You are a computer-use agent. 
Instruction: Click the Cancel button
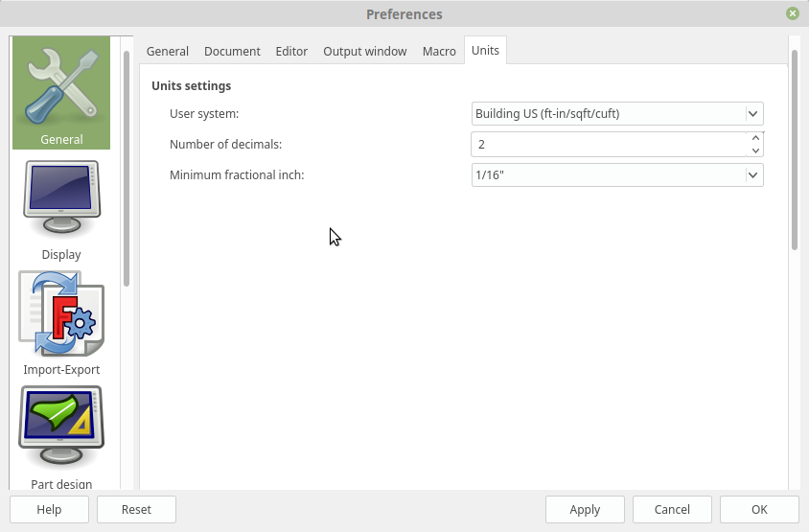(x=672, y=509)
